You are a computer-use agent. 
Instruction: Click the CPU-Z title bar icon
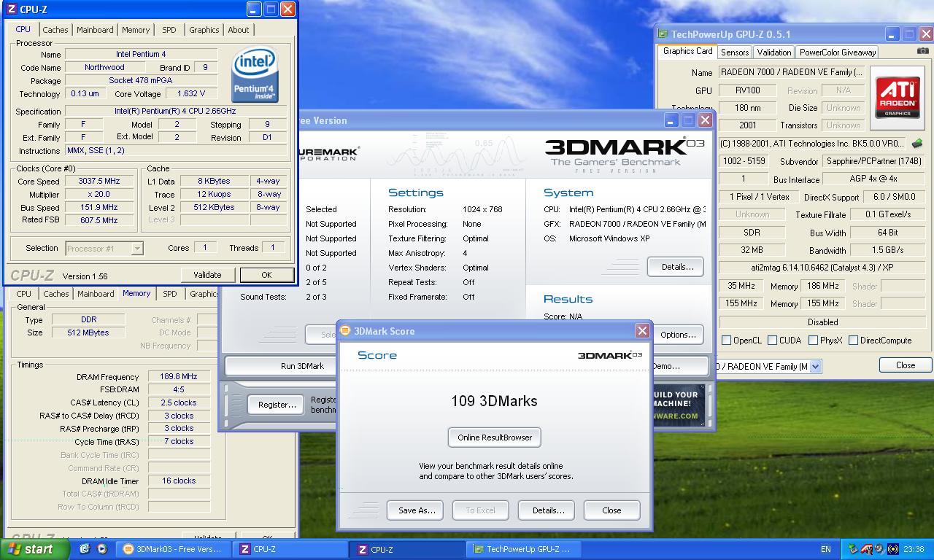tap(11, 9)
